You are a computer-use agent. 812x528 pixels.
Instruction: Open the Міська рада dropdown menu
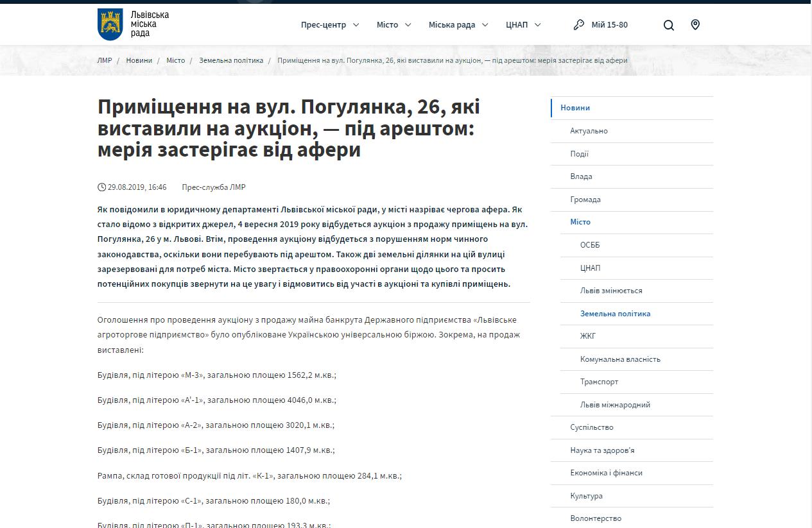click(458, 25)
